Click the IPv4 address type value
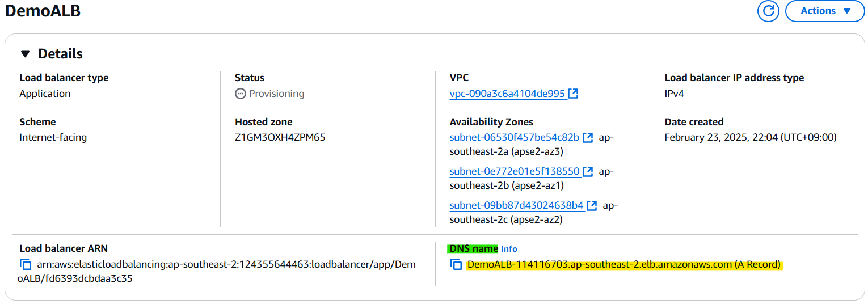868x304 pixels. 674,94
